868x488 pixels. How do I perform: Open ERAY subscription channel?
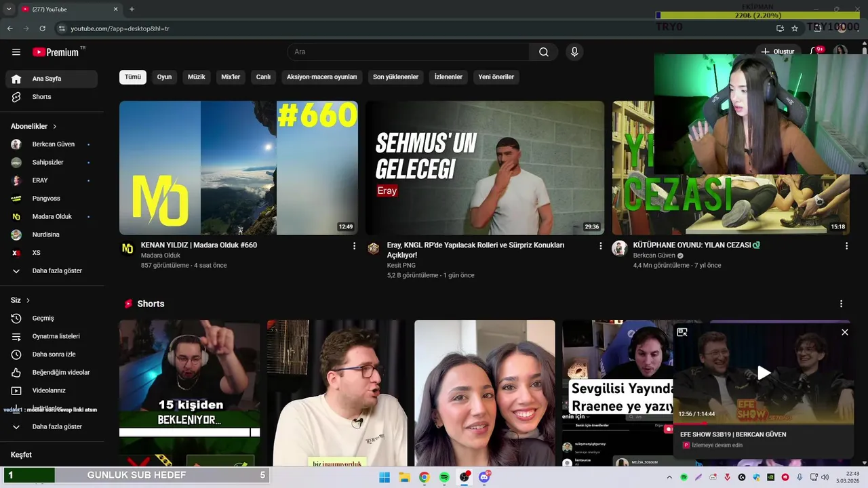(52, 180)
